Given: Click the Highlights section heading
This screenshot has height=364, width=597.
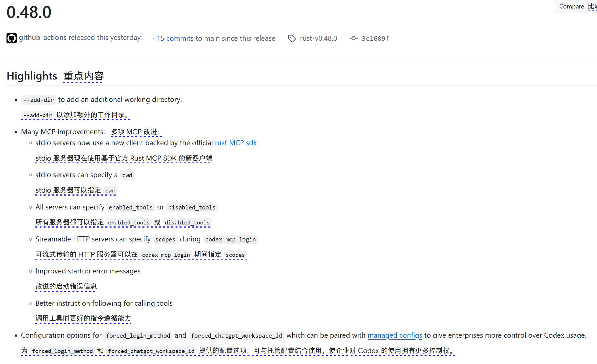Looking at the screenshot, I should click(x=32, y=76).
